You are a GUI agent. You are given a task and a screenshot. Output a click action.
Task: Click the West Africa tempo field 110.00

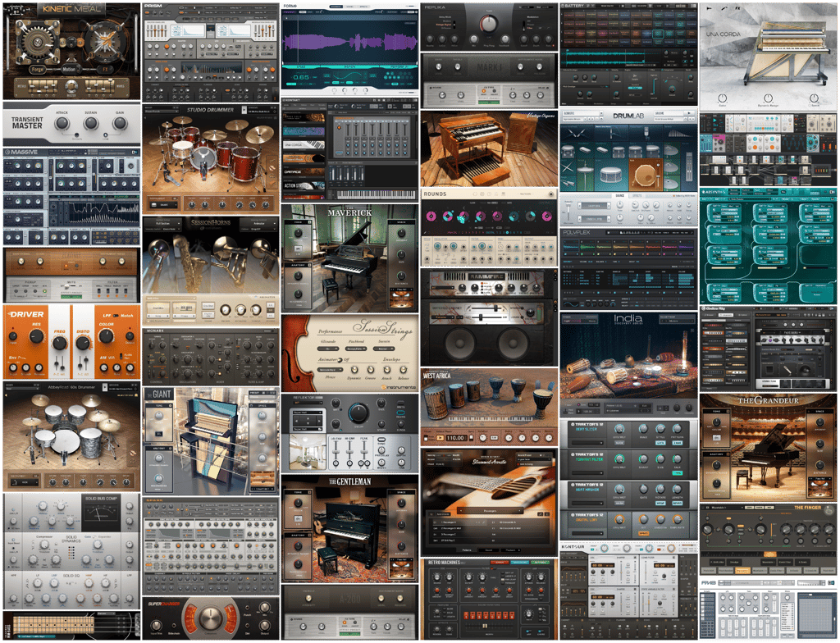coord(455,437)
